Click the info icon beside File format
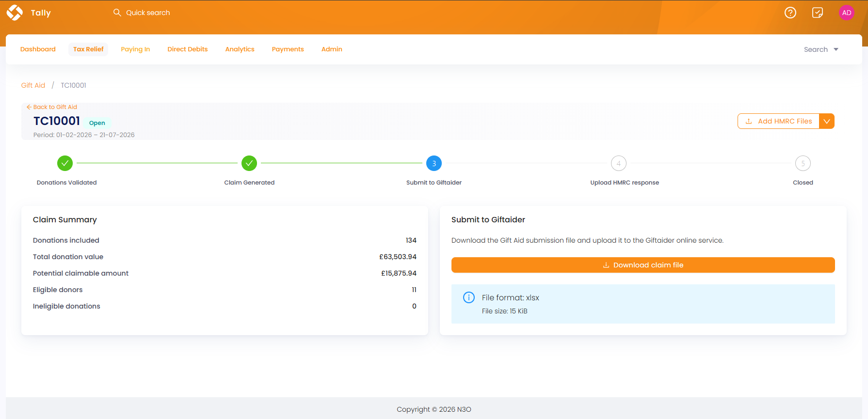This screenshot has height=419, width=868. coord(469,297)
